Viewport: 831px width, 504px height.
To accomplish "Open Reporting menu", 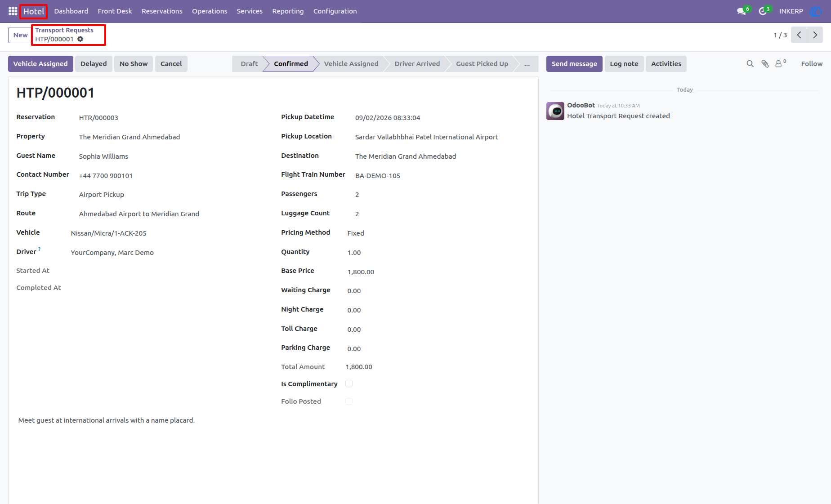I will (288, 11).
